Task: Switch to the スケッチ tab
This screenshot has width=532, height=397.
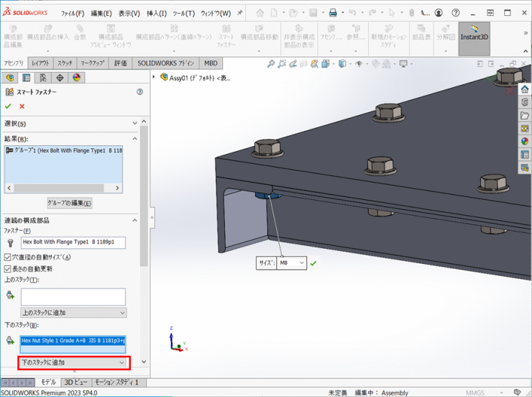Action: click(65, 63)
